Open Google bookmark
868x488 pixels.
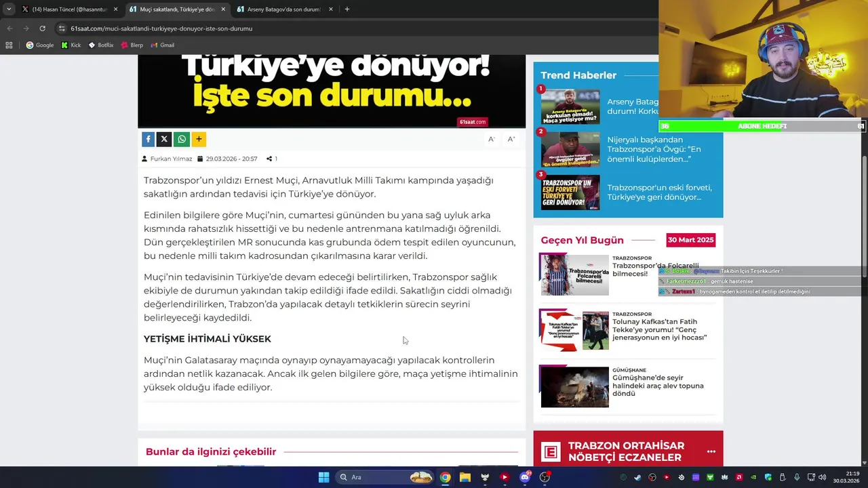tap(39, 45)
